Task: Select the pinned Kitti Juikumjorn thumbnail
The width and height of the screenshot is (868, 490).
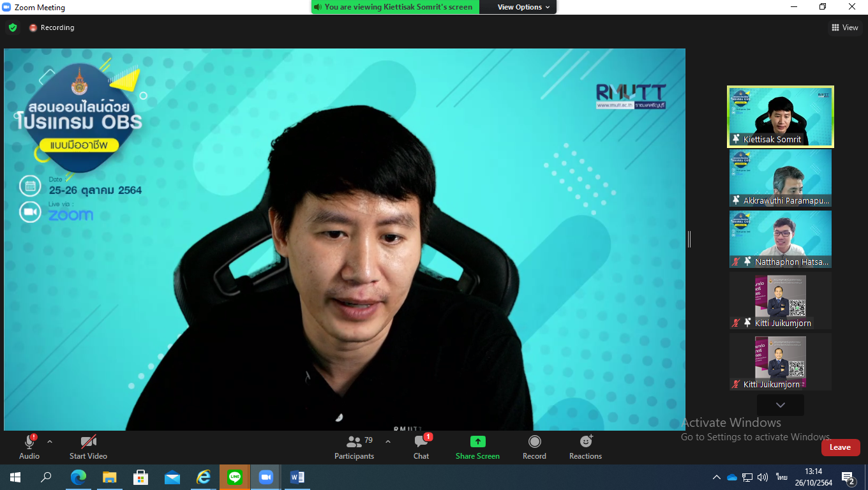Action: tap(781, 301)
